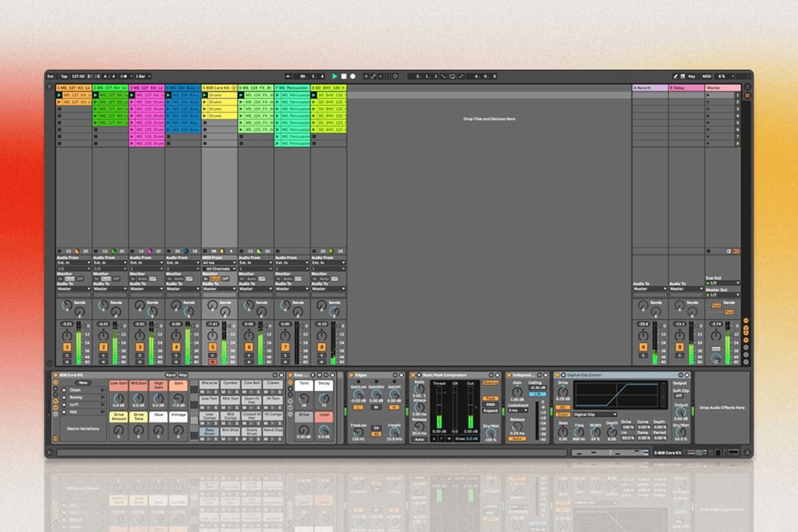Toggle the Key mapping mode button
798x532 pixels.
coord(692,76)
